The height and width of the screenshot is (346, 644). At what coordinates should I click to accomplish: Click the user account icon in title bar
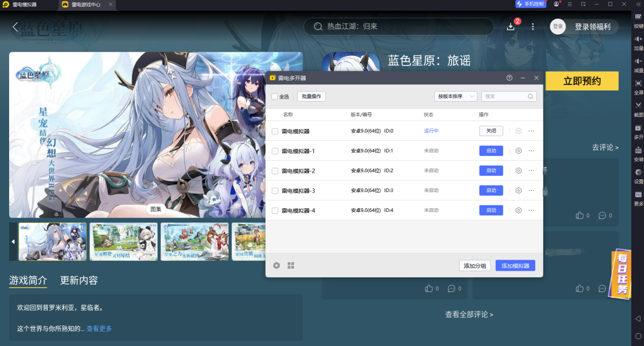557,4
